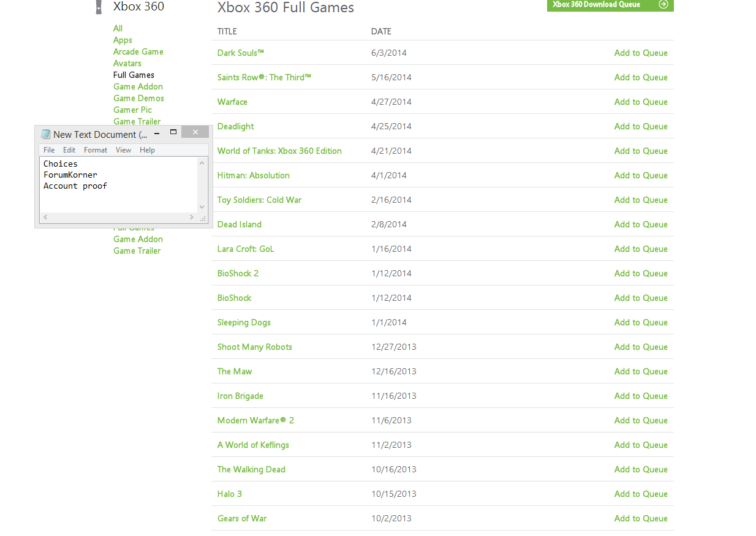The height and width of the screenshot is (536, 756).
Task: Minimize the New Text Document window
Action: tap(157, 132)
